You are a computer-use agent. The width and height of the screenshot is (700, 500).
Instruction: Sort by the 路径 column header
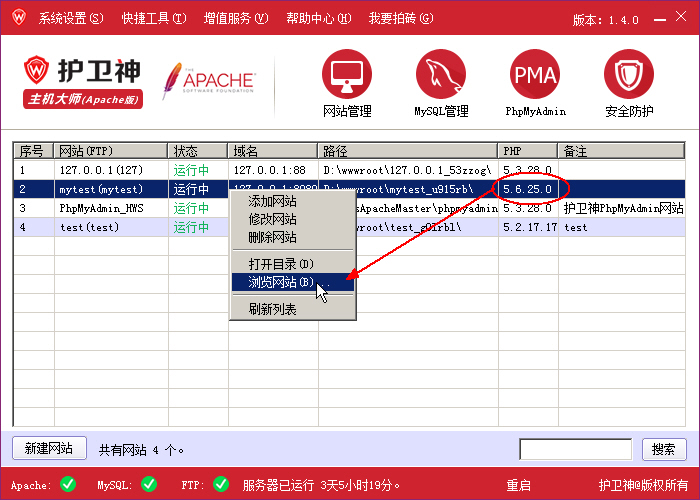[408, 151]
